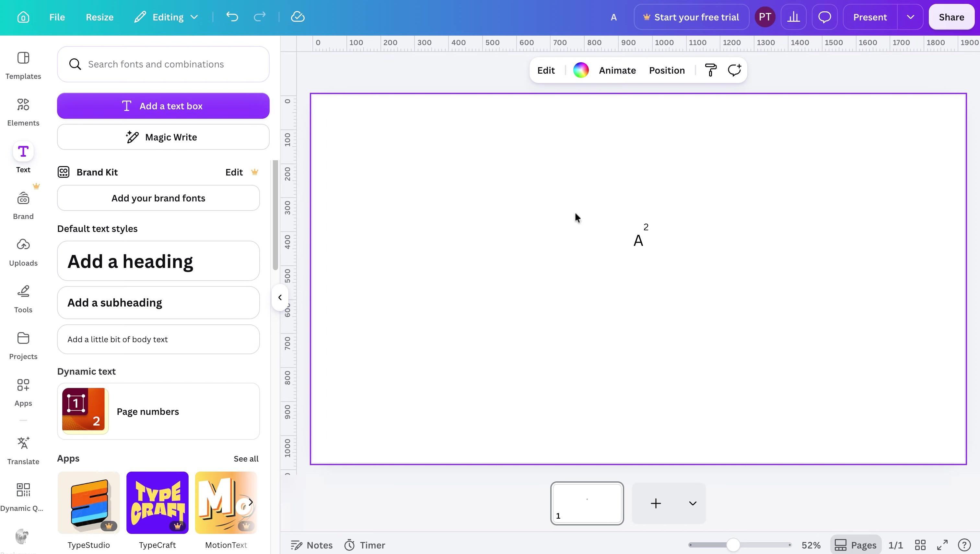Open grid view of pages
Image resolution: width=980 pixels, height=554 pixels.
[920, 545]
